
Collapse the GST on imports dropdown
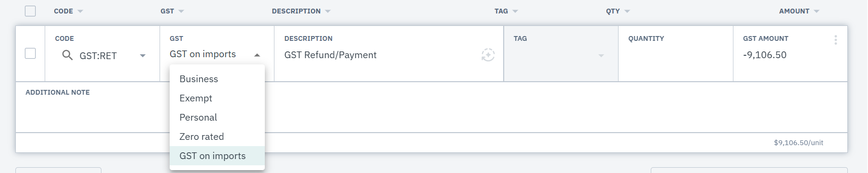point(257,55)
